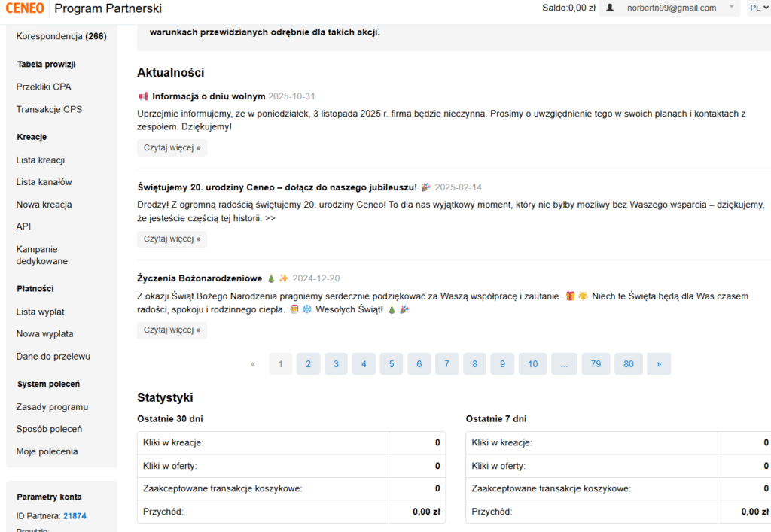Go to news page 8
The height and width of the screenshot is (532, 771).
click(x=474, y=364)
